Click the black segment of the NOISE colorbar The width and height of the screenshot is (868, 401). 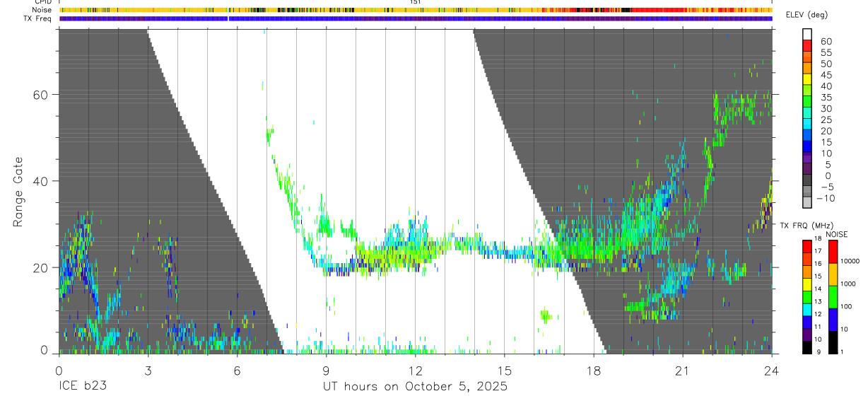click(833, 342)
